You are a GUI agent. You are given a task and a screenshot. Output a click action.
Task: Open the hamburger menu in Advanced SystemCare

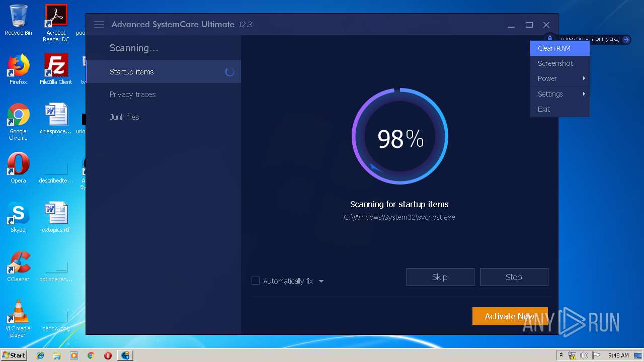99,25
